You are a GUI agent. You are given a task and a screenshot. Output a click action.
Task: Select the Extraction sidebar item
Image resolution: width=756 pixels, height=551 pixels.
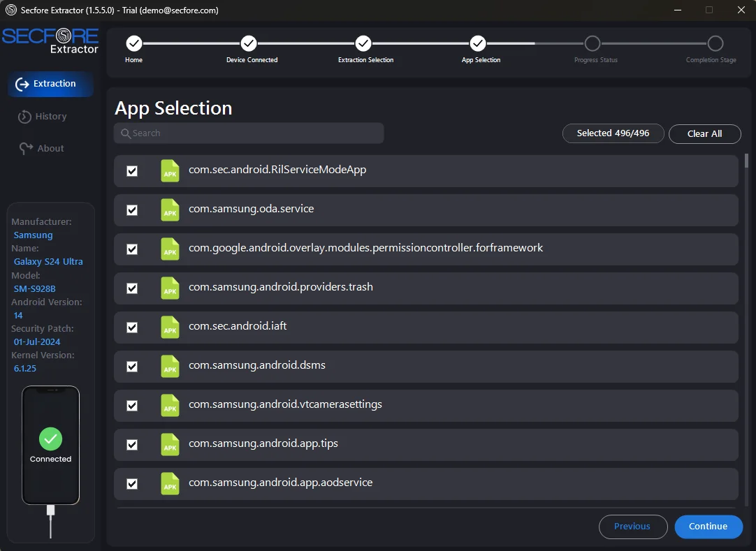[x=50, y=84]
